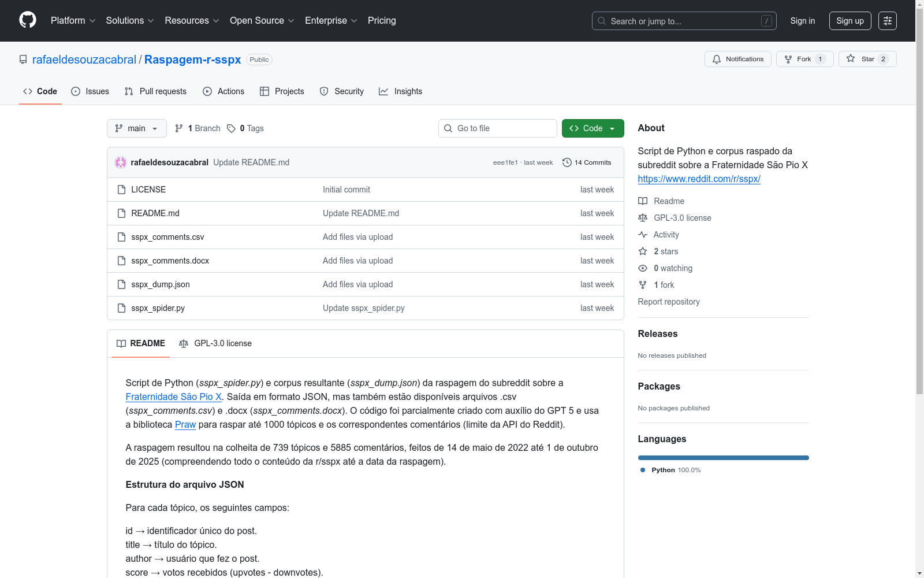Click the file icon beside LICENSE

point(121,190)
